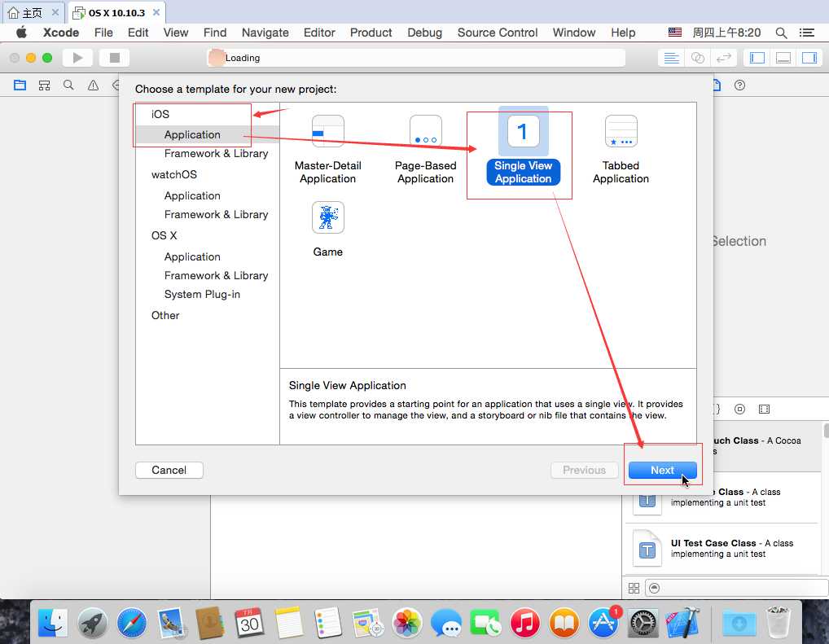Open the Source Control menu

(x=498, y=33)
